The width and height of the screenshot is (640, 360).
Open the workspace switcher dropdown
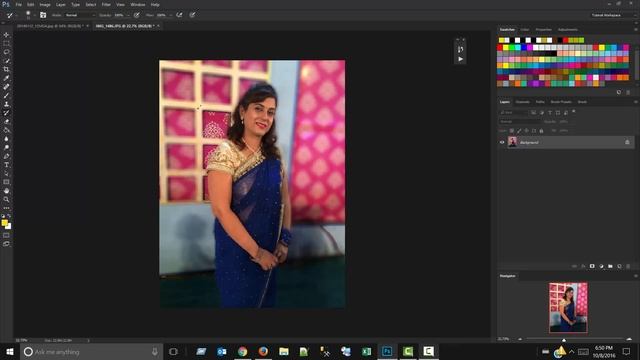pyautogui.click(x=613, y=15)
